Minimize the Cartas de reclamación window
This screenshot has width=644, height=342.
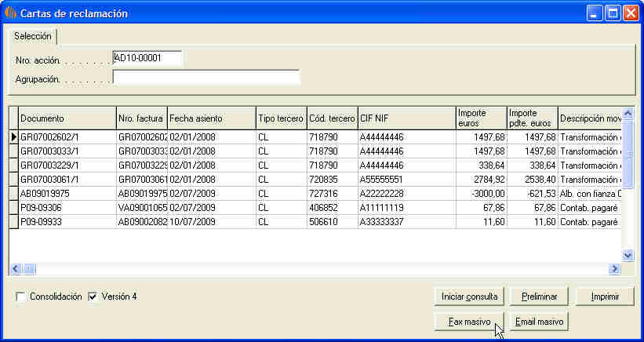click(594, 13)
